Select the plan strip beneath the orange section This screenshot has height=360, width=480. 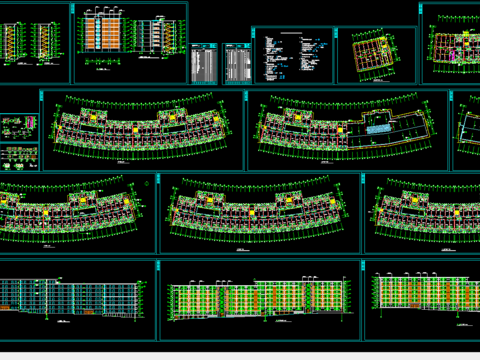point(103,62)
